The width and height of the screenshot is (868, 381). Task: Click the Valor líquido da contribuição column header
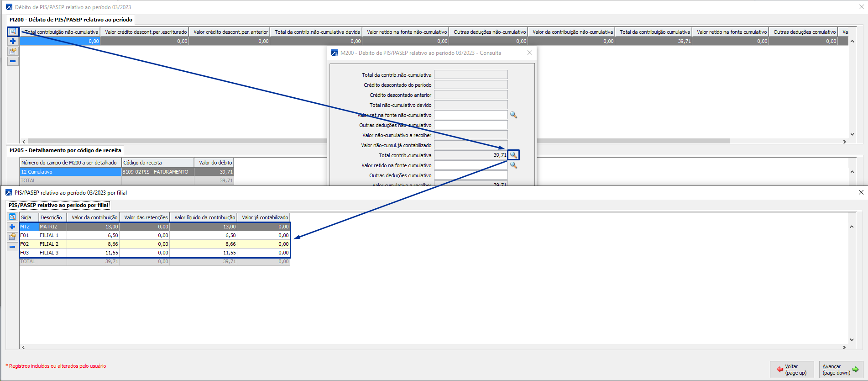[204, 217]
